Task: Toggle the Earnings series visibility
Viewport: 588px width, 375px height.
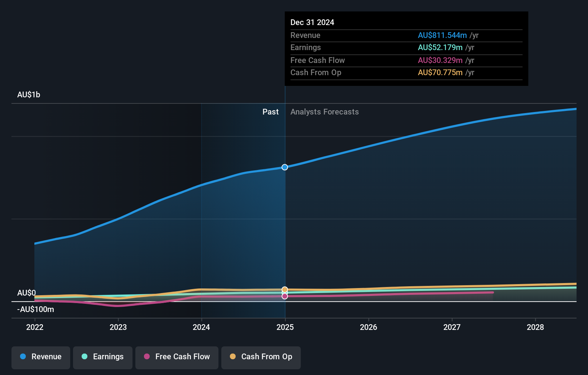Action: [x=102, y=357]
